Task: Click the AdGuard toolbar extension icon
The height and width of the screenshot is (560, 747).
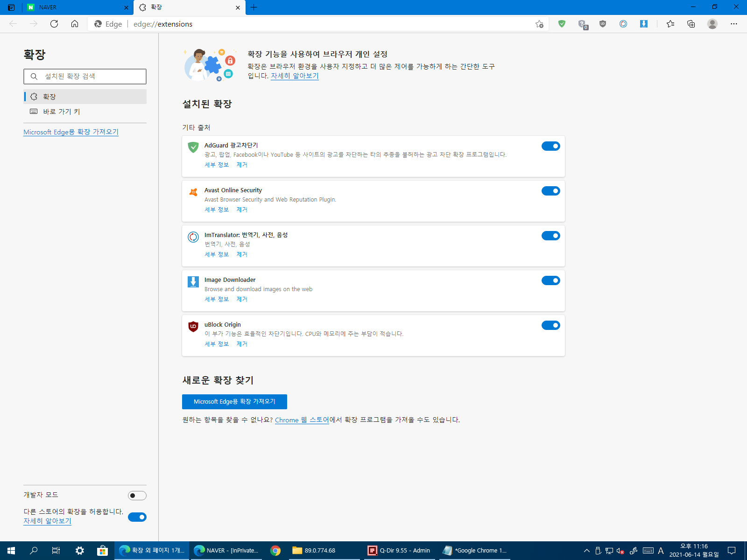Action: (x=562, y=24)
